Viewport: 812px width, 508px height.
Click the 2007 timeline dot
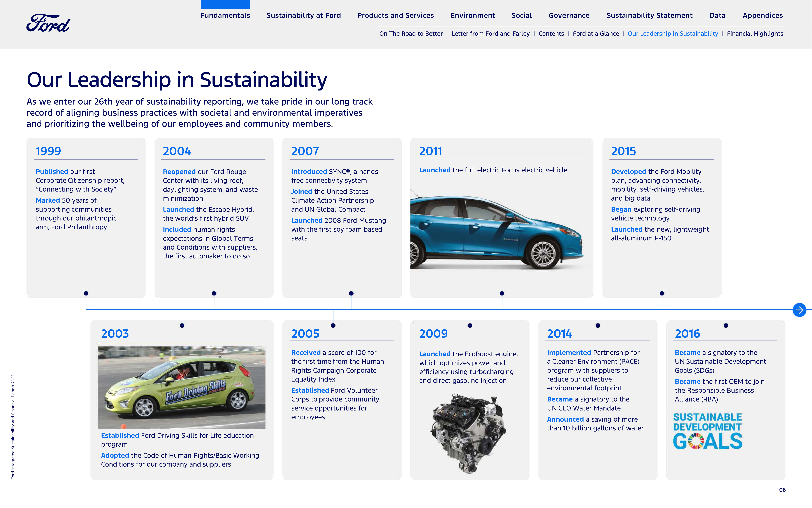[x=351, y=293]
